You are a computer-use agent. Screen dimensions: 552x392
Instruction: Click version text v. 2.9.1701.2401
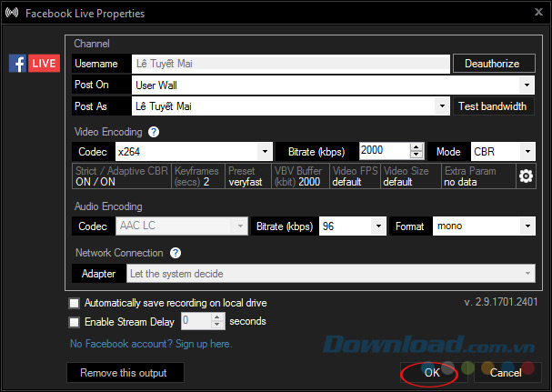pyautogui.click(x=500, y=302)
